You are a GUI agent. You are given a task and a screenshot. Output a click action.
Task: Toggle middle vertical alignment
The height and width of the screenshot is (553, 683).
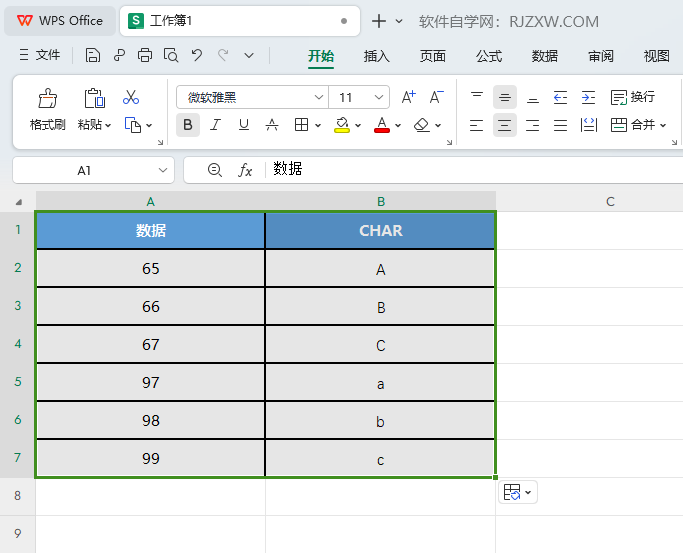(x=505, y=97)
